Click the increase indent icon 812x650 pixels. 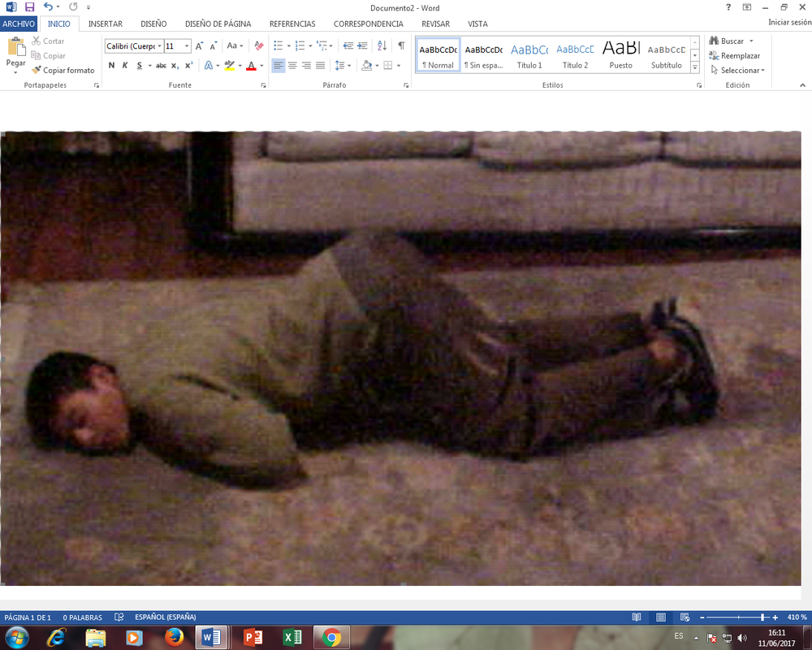pyautogui.click(x=362, y=46)
